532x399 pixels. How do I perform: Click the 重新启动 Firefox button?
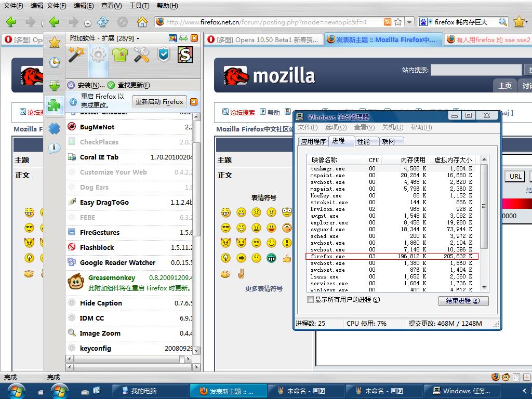click(159, 102)
